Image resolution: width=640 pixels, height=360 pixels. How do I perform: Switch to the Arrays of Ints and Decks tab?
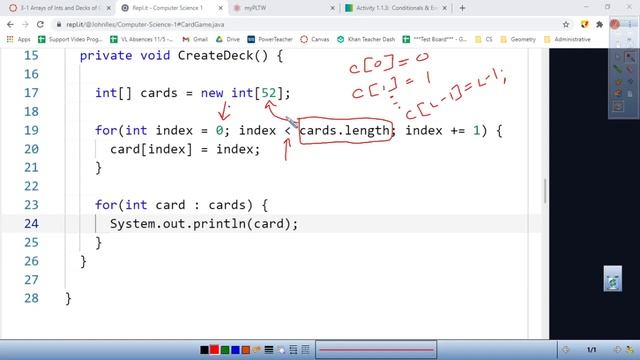(60, 8)
